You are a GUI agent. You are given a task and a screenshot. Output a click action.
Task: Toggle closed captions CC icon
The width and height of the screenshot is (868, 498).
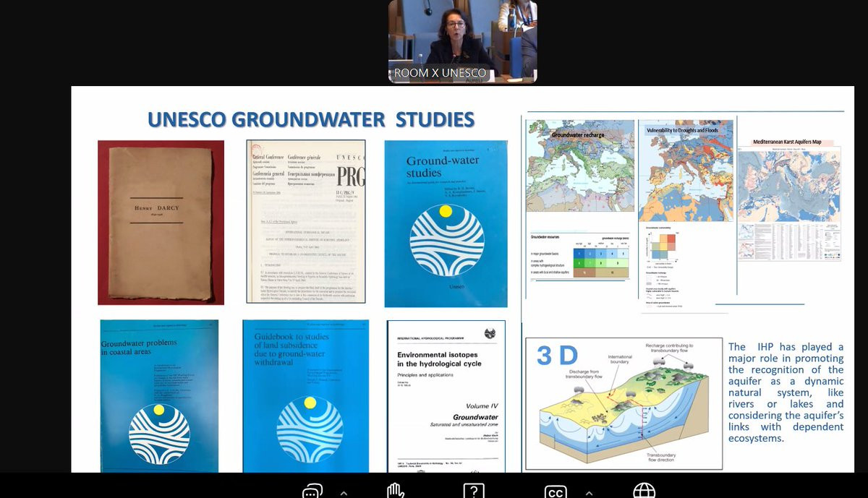click(x=556, y=492)
